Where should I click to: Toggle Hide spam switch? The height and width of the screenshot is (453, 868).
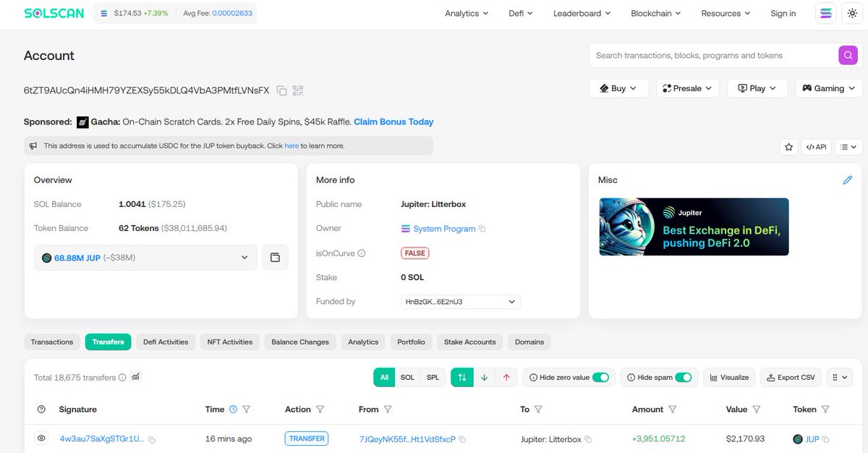[684, 377]
